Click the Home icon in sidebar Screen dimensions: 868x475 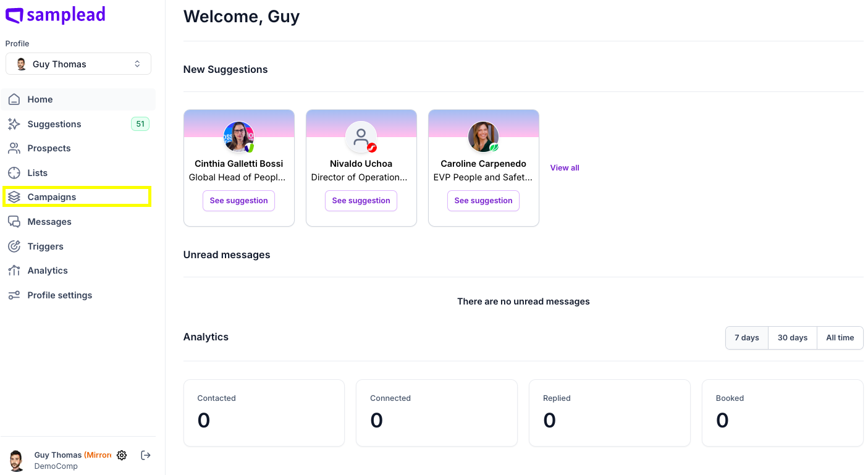coord(14,99)
